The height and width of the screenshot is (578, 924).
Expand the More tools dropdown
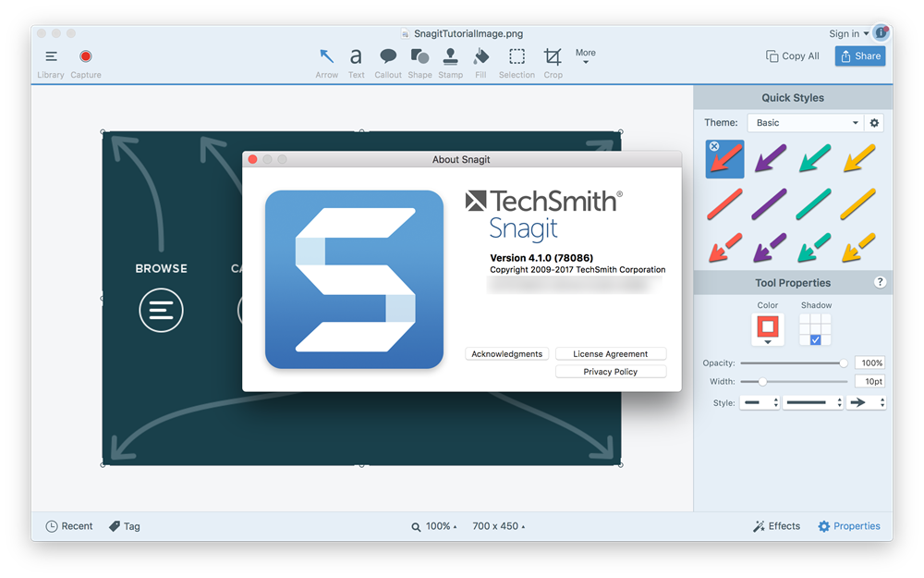point(586,56)
